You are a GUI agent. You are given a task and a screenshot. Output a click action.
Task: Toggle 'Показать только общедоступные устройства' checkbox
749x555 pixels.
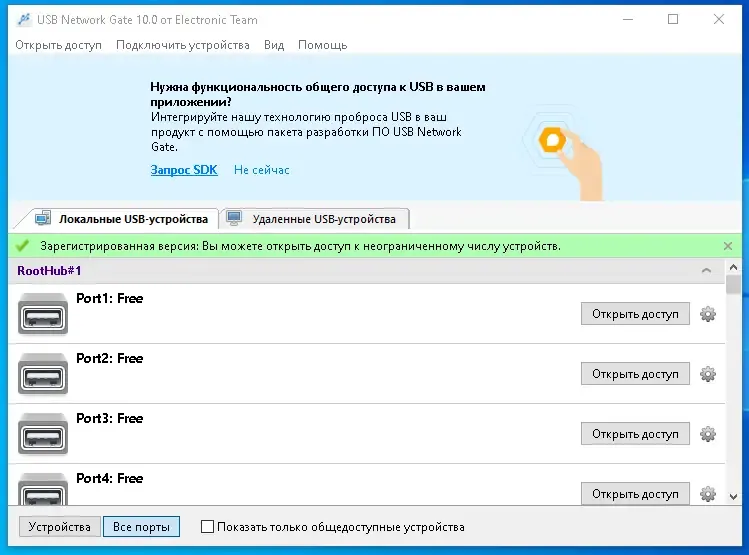[207, 526]
